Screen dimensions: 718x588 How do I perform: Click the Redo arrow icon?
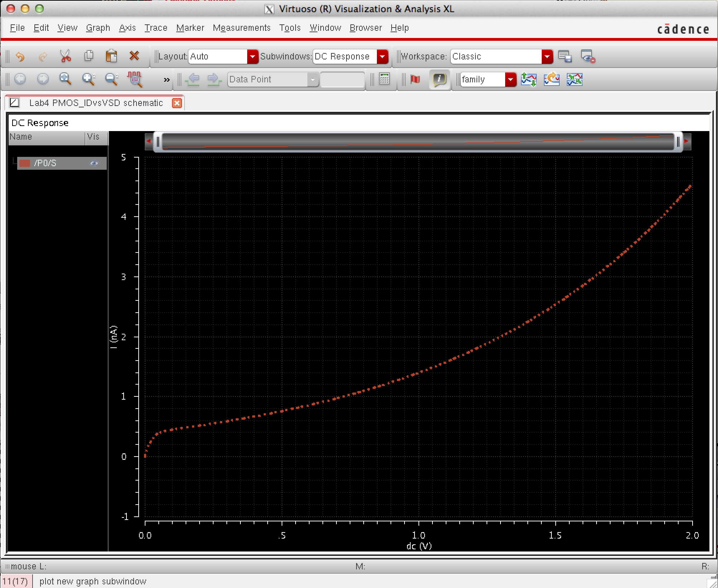click(x=43, y=57)
